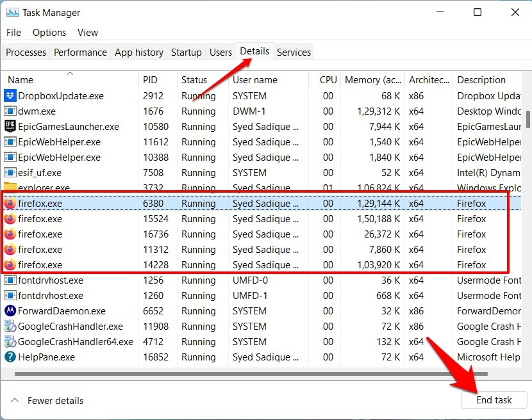
Task: Collapse view using Fewer details chevron
Action: click(x=14, y=401)
